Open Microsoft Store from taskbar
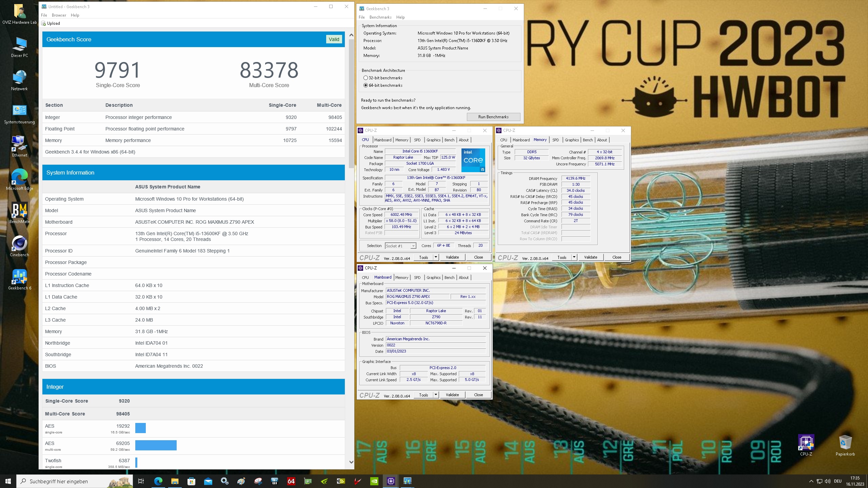Viewport: 868px width, 488px height. tap(191, 481)
